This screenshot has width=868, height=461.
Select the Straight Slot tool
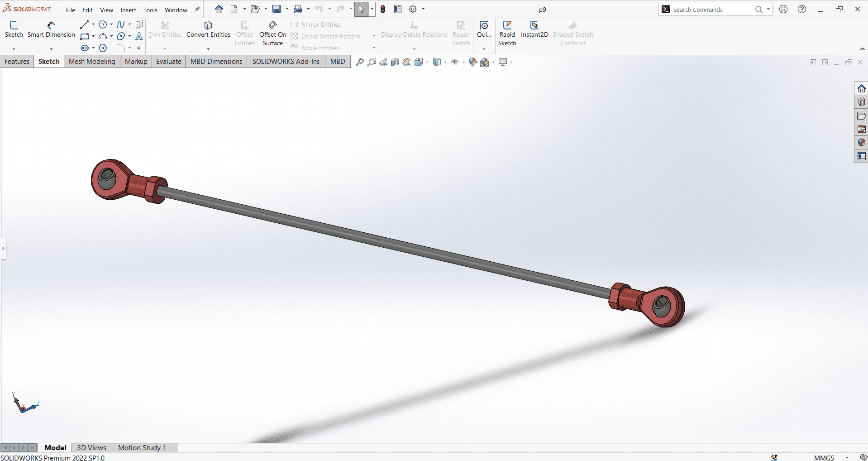(x=85, y=48)
